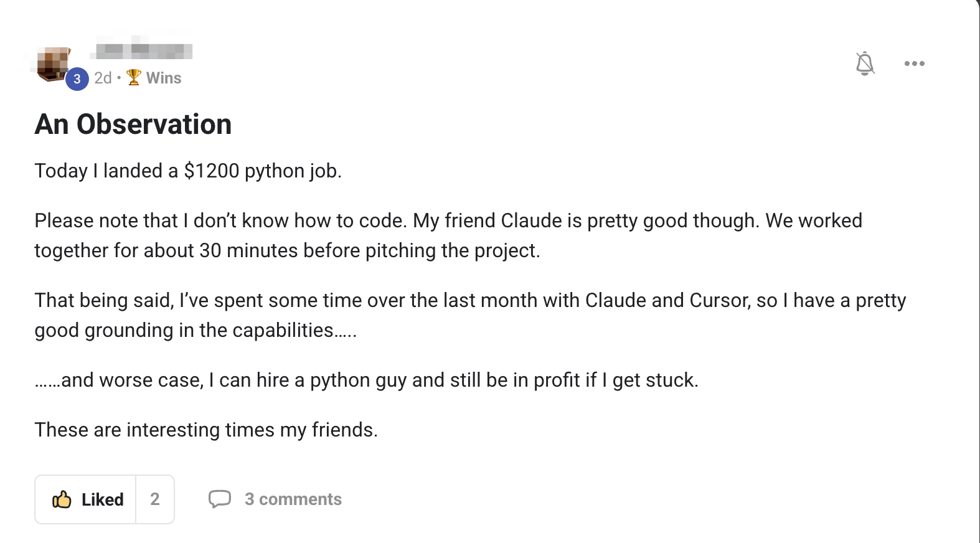This screenshot has width=980, height=543.
Task: Click the paragraph mentioning friend Claude
Action: (448, 235)
